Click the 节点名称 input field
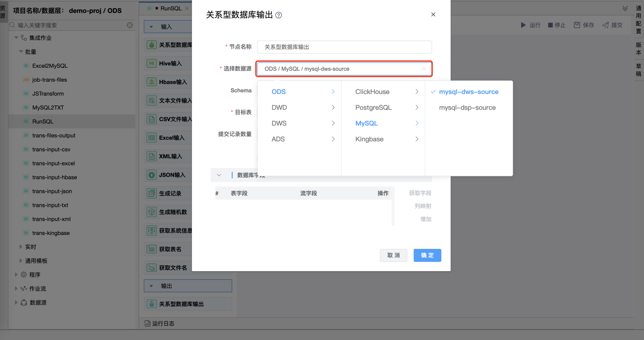This screenshot has height=340, width=644. [x=344, y=47]
